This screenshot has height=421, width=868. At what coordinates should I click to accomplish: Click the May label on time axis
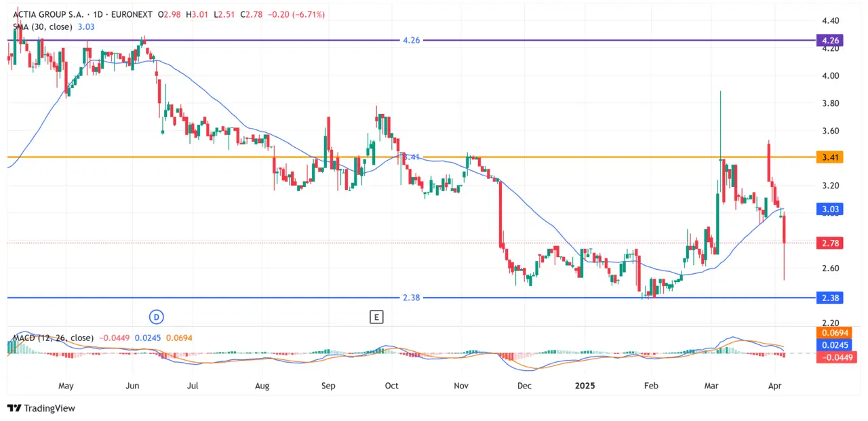[66, 386]
